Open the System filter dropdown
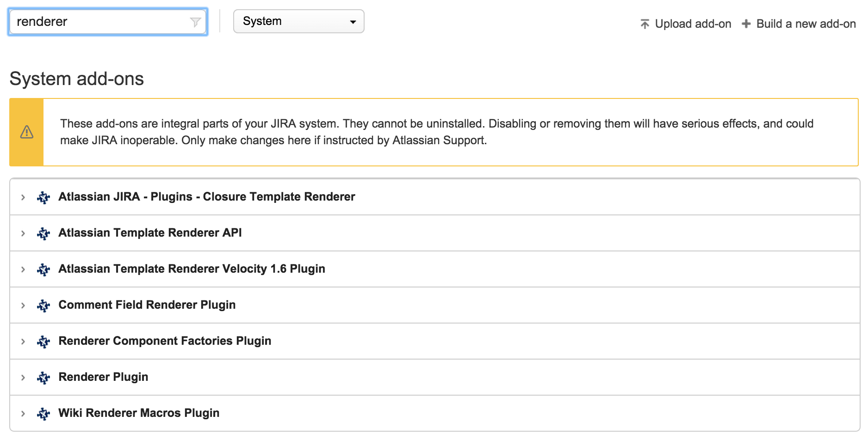The height and width of the screenshot is (440, 868). point(298,22)
